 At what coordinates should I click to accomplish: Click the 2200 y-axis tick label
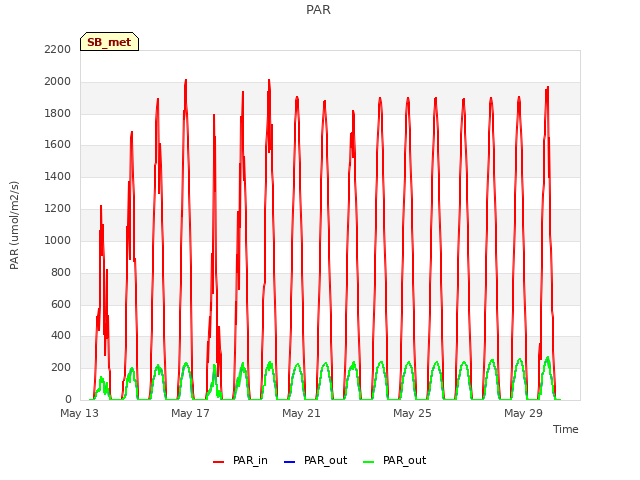click(x=58, y=50)
